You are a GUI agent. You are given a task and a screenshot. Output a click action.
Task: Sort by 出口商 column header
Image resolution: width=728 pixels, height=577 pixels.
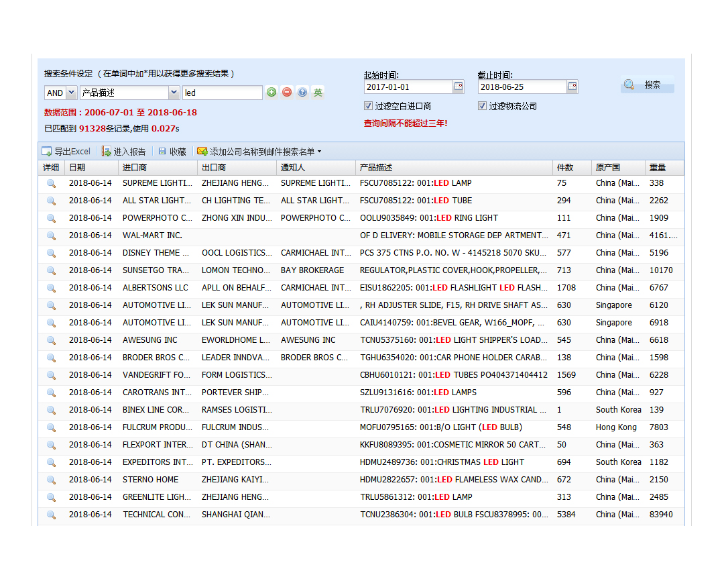click(x=237, y=168)
